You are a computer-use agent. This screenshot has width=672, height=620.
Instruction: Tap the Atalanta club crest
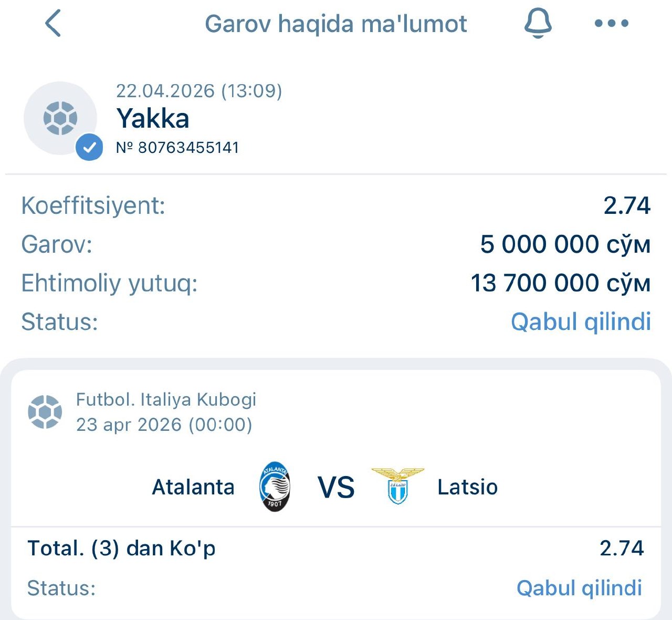tap(275, 487)
